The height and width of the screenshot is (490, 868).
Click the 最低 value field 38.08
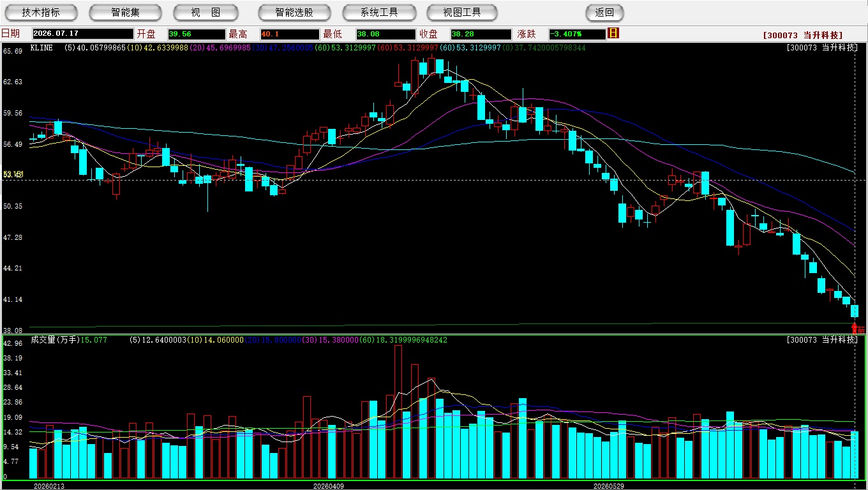point(386,34)
